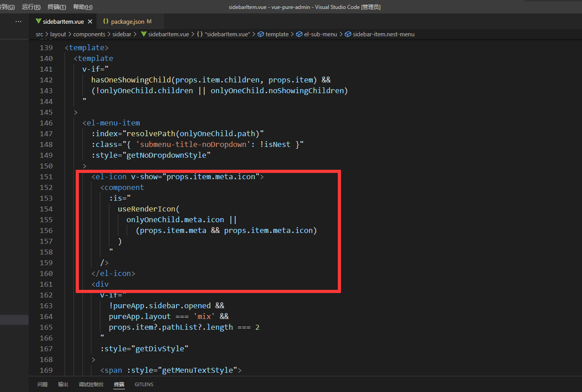
Task: Click the pureApp.layout === 'mix' line
Action: click(x=168, y=316)
